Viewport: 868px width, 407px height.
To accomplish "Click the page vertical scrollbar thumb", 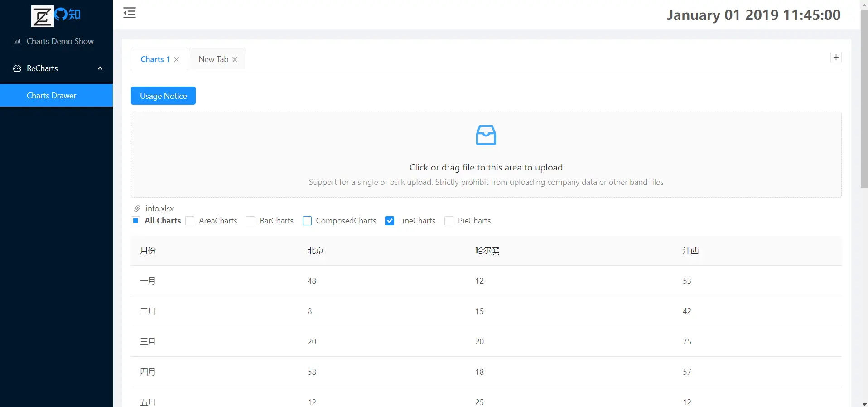I will click(864, 97).
